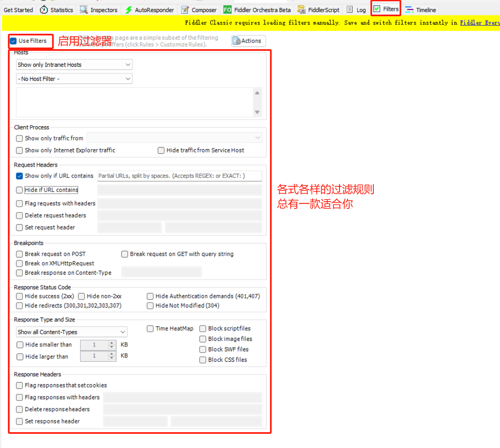Switch to the Timeline tab

pyautogui.click(x=421, y=10)
